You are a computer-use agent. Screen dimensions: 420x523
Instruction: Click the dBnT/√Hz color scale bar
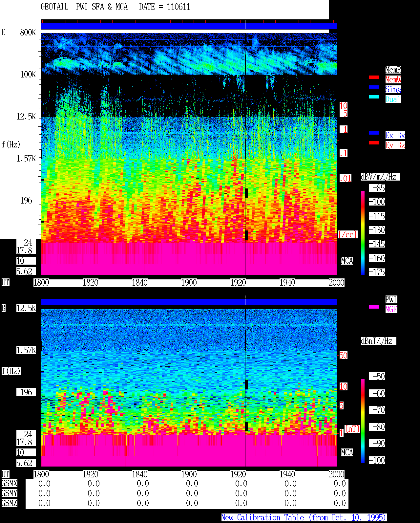363,421
